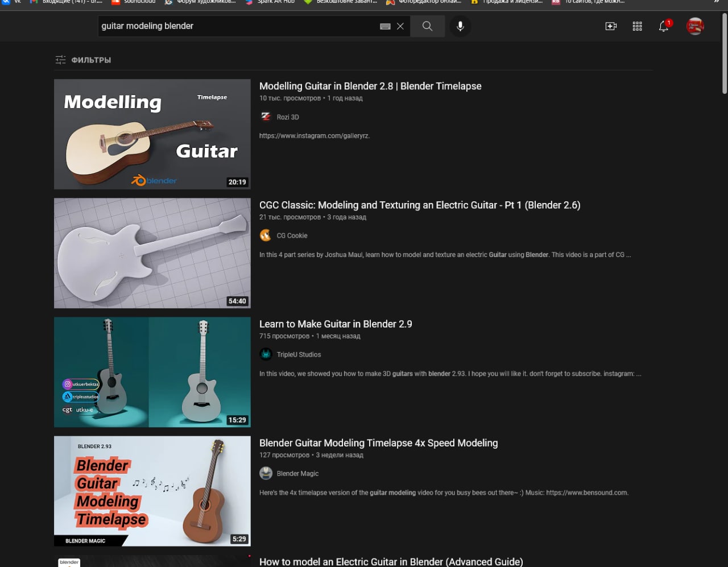
Task: Open the YouTube apps grid icon
Action: click(637, 26)
